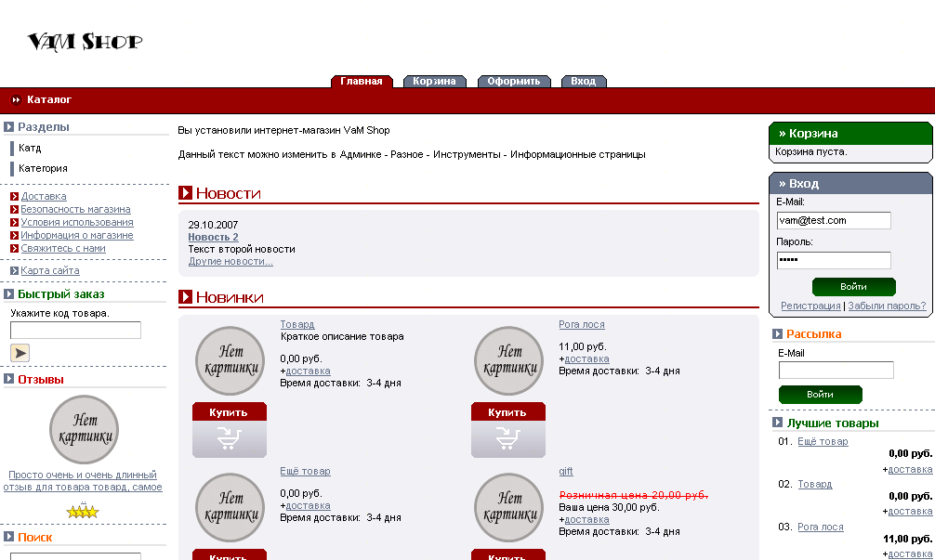Select the Категория section
Screen dimensions: 935x560
(x=43, y=169)
